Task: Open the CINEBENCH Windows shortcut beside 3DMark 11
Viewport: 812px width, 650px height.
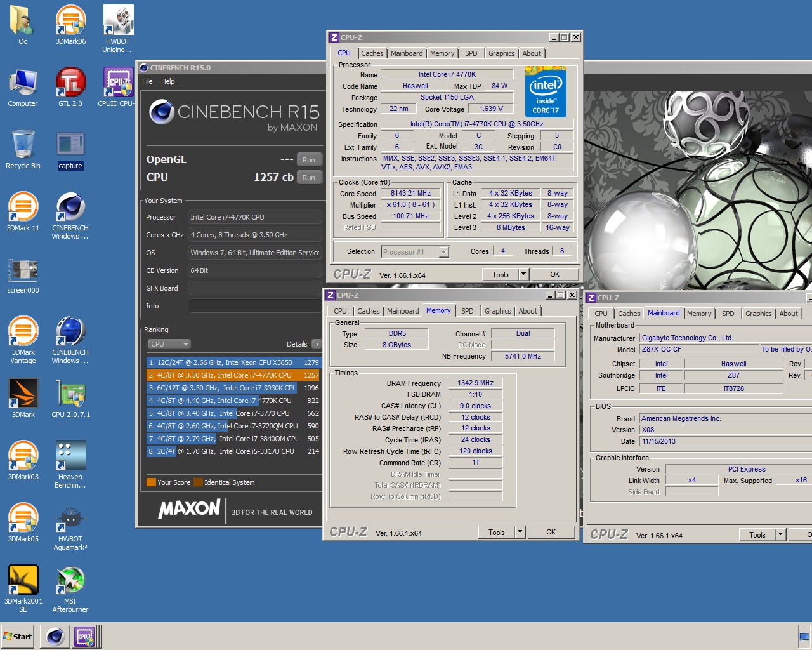Action: pyautogui.click(x=70, y=216)
